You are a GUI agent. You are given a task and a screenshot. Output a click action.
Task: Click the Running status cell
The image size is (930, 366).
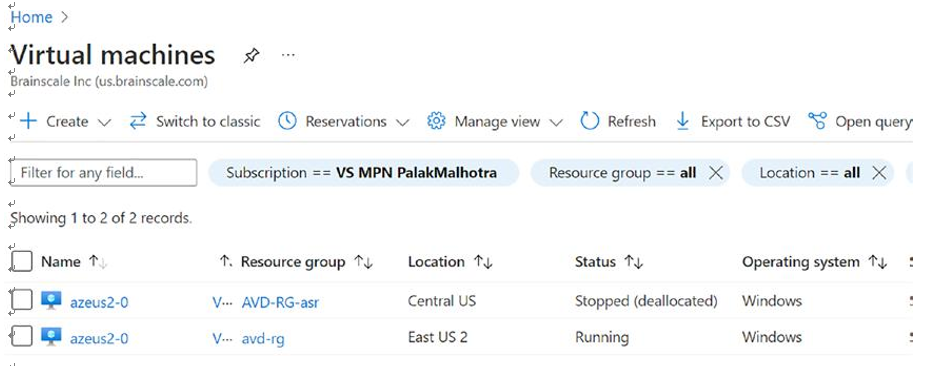click(x=602, y=338)
